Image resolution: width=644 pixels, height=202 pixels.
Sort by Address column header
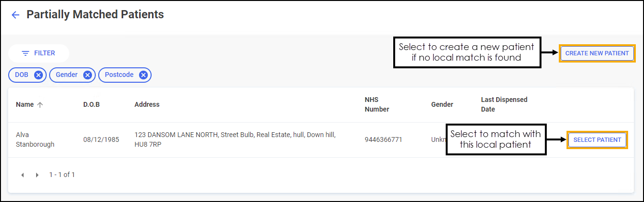[x=147, y=105]
